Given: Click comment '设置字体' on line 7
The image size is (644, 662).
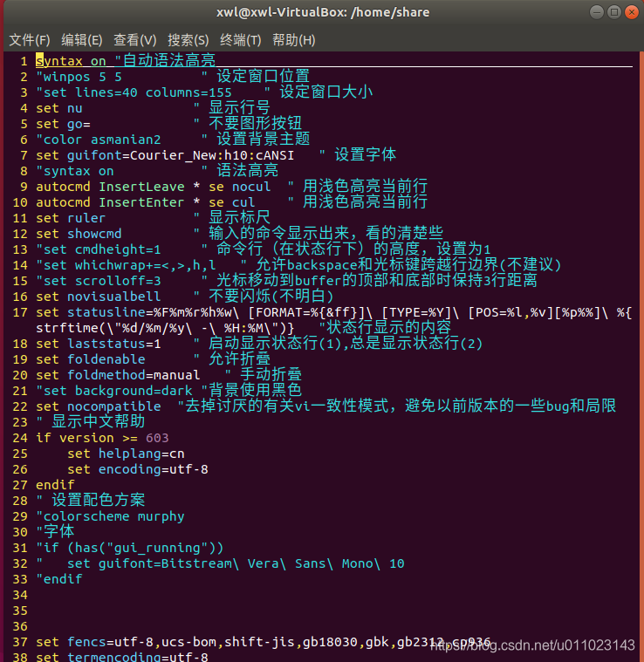Looking at the screenshot, I should click(366, 154).
